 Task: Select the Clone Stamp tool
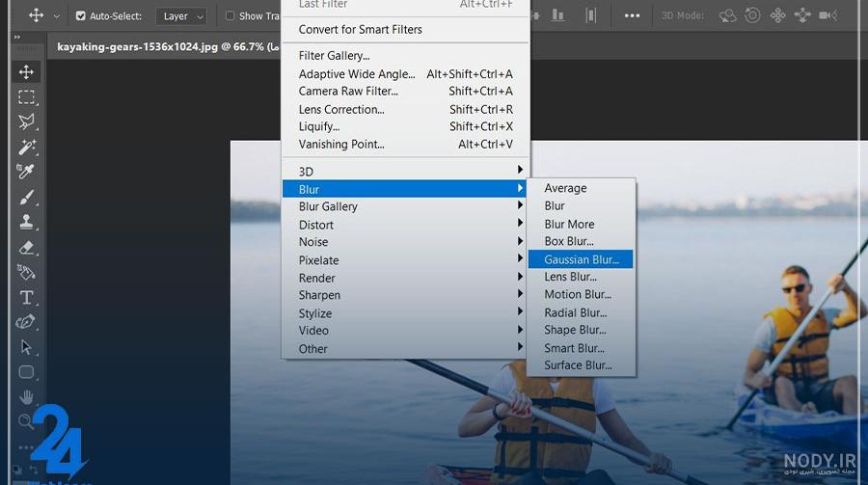[x=26, y=222]
